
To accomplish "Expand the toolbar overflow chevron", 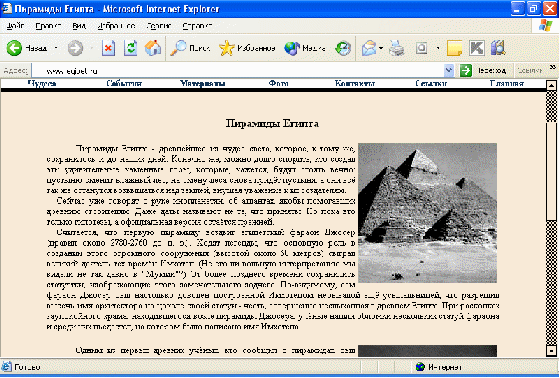I will click(553, 68).
